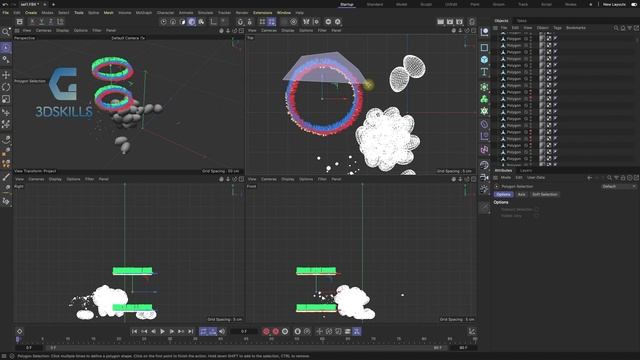Maximize the Perspective viewport
This screenshot has width=640, height=360.
click(241, 30)
